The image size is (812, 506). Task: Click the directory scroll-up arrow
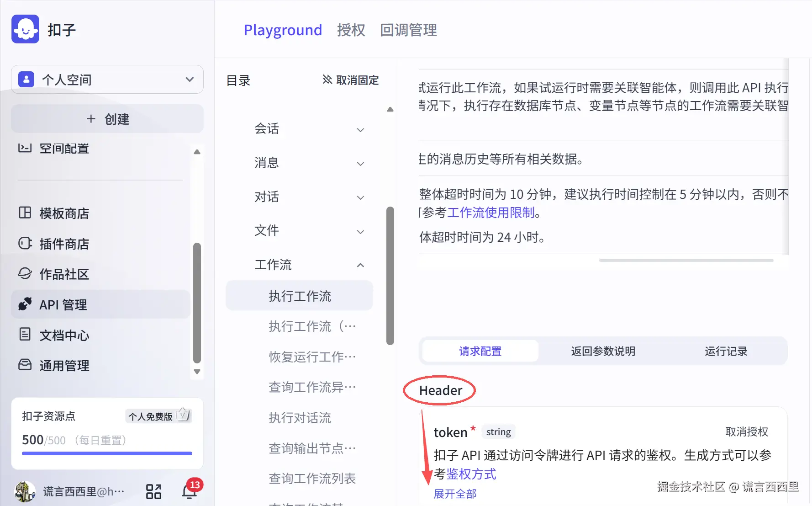click(390, 109)
